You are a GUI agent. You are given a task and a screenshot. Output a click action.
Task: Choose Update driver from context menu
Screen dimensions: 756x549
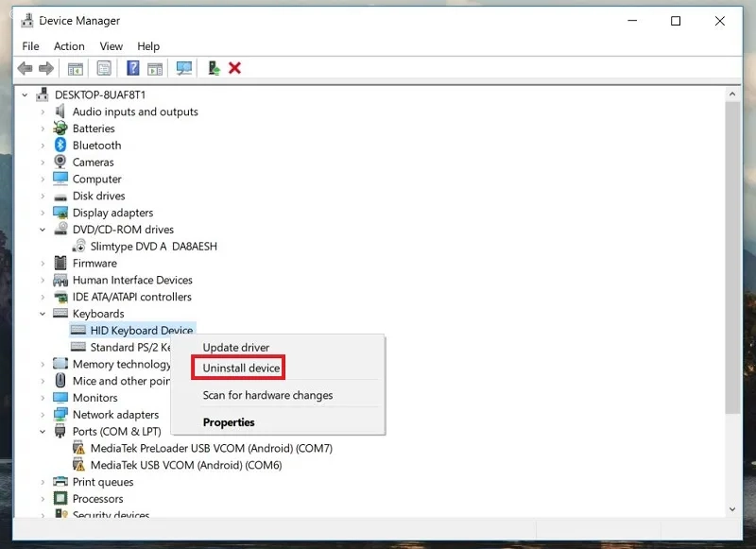pyautogui.click(x=278, y=348)
